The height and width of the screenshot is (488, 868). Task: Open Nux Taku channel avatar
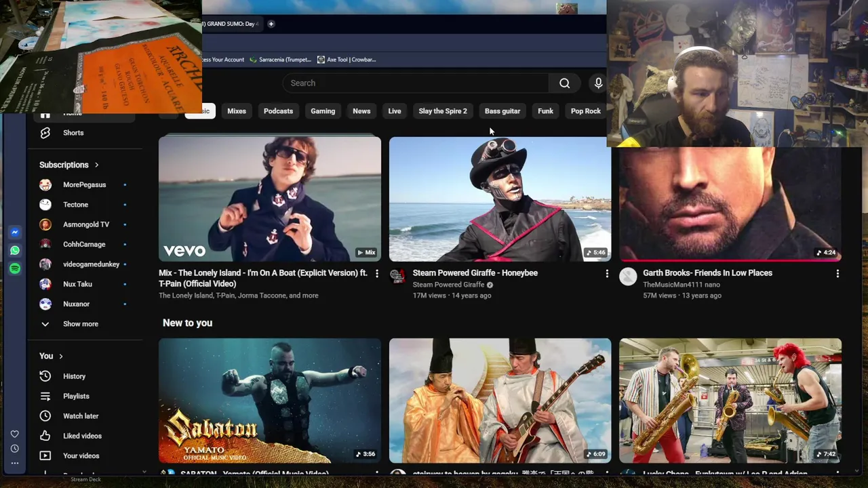(45, 284)
